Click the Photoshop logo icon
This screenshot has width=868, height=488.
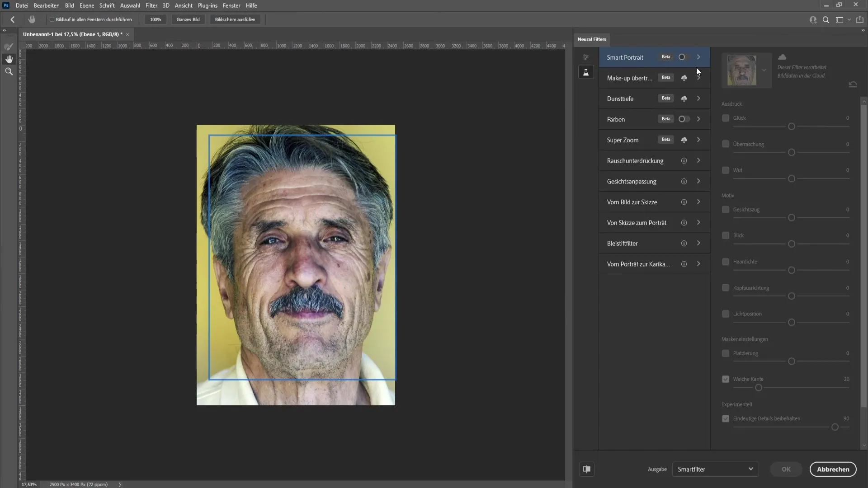(x=6, y=5)
